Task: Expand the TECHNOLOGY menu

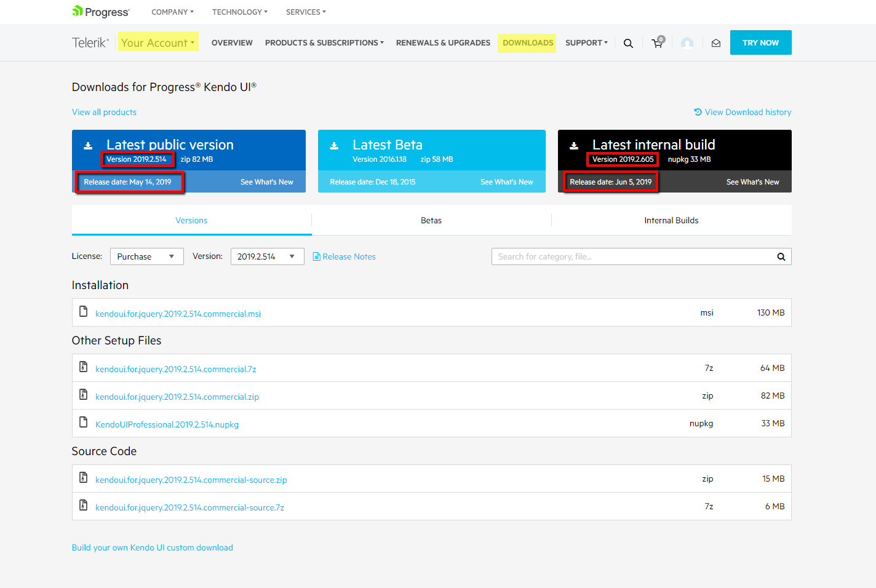Action: tap(239, 12)
